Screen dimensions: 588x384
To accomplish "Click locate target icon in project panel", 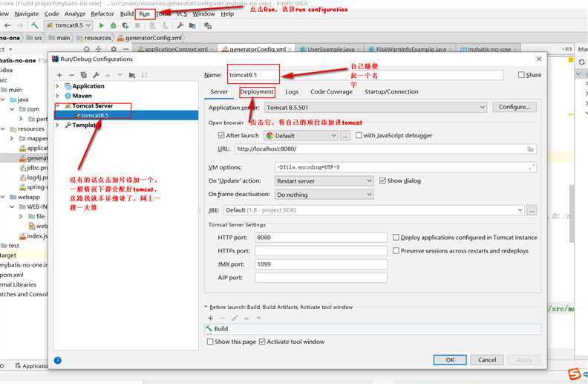I will point(87,49).
